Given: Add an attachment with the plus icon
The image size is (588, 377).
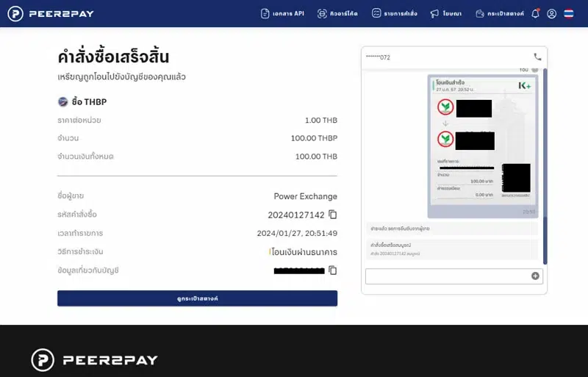Looking at the screenshot, I should pos(535,276).
